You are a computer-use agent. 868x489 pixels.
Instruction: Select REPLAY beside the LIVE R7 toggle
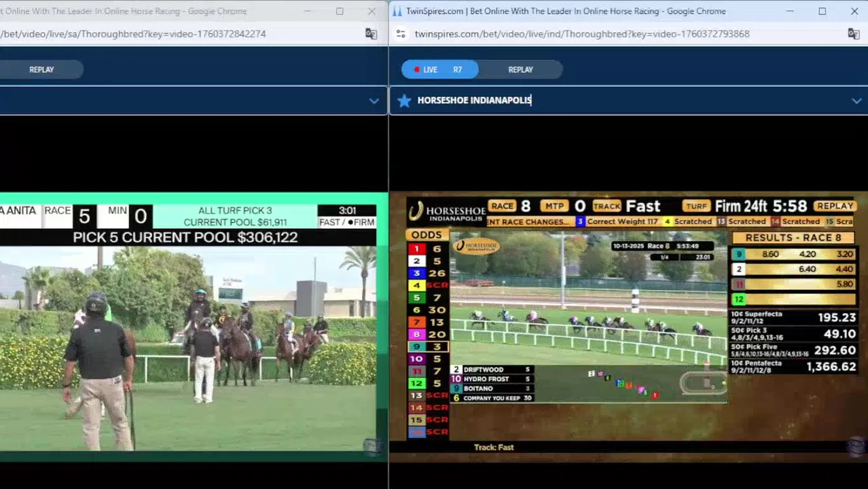coord(521,69)
